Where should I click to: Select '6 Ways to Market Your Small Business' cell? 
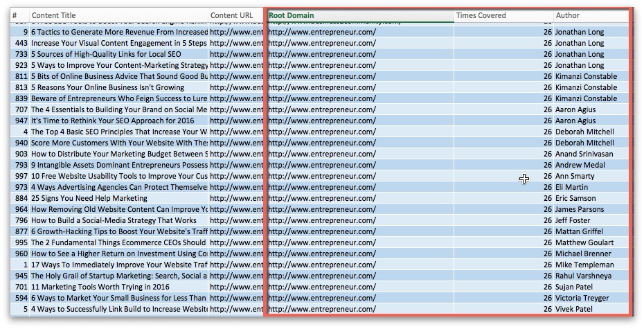point(118,299)
